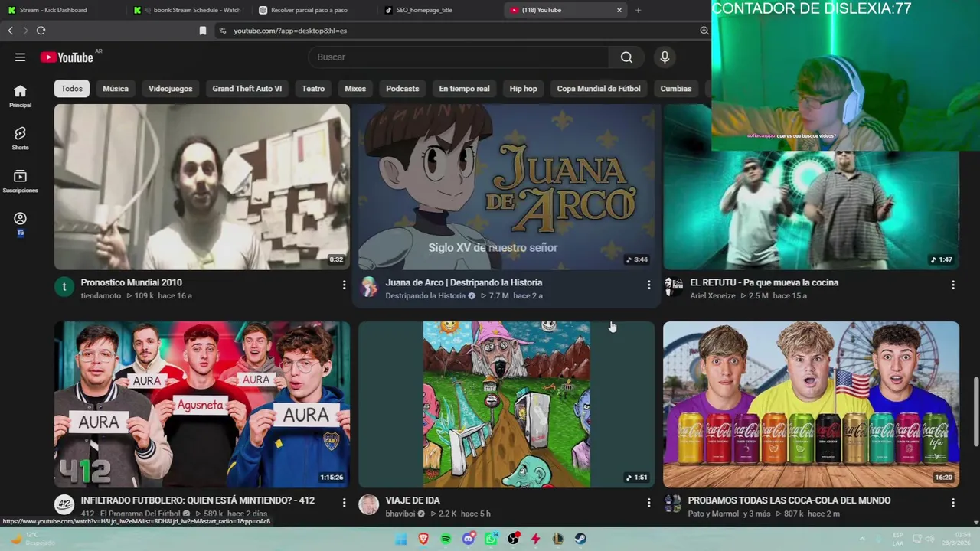Go back with the browser back arrow
980x551 pixels.
tap(10, 31)
